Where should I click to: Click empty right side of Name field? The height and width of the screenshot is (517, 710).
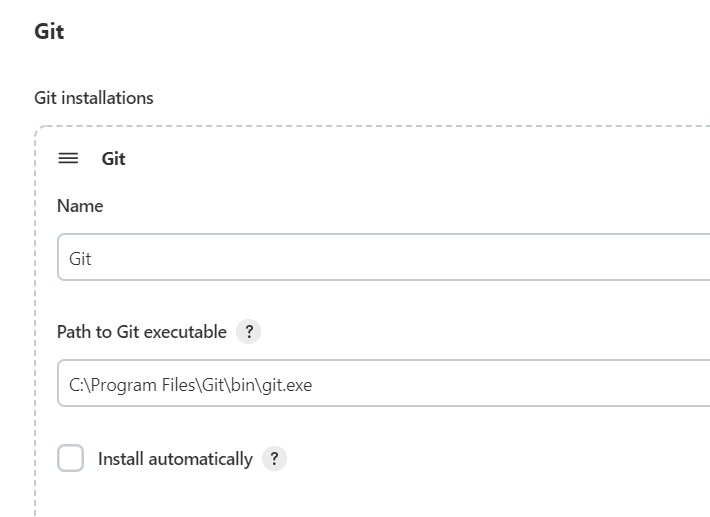coord(550,258)
